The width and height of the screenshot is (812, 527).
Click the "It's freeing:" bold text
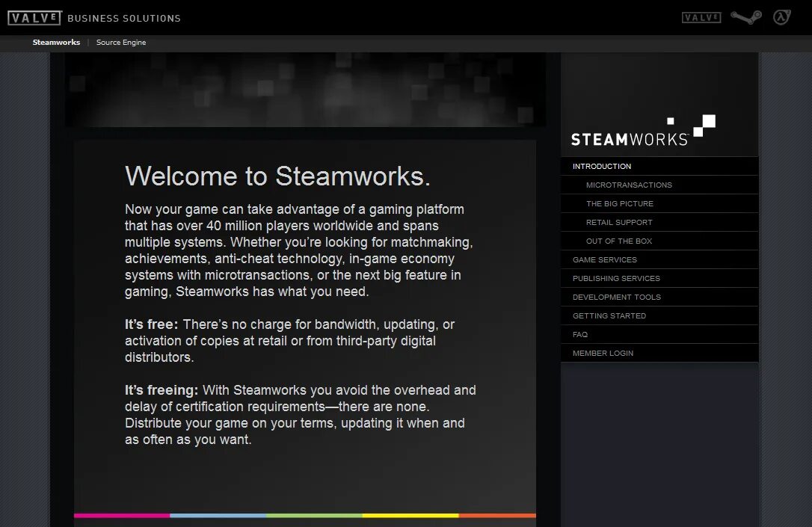pyautogui.click(x=162, y=389)
